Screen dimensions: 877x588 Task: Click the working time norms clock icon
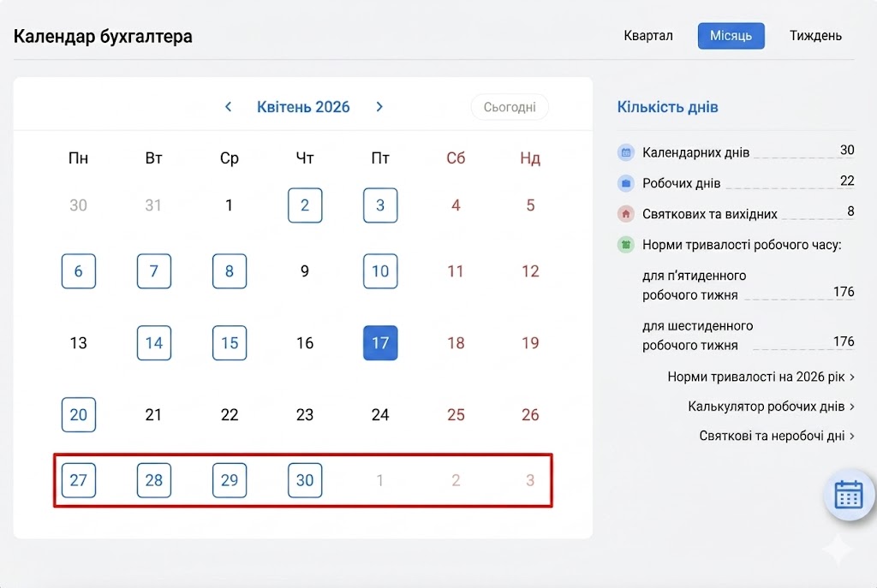[x=626, y=245]
